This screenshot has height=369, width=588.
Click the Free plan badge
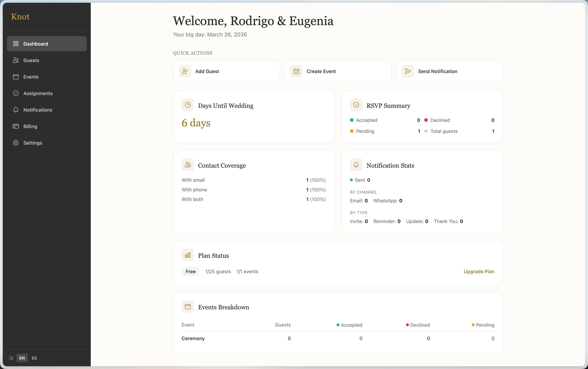(190, 272)
